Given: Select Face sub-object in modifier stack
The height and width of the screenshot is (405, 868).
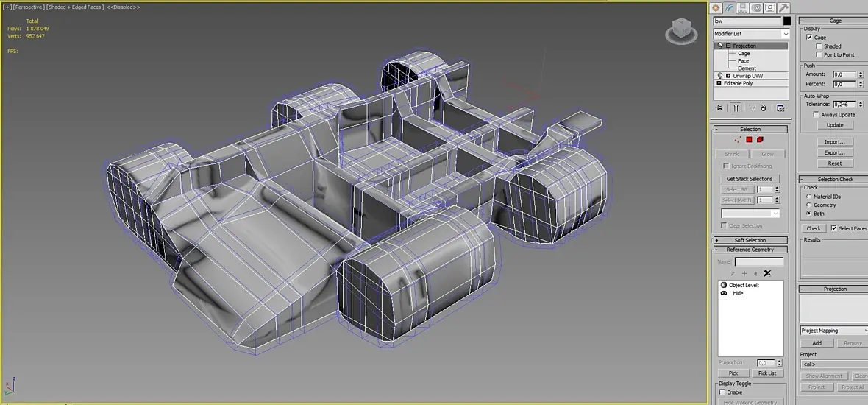Looking at the screenshot, I should point(743,61).
